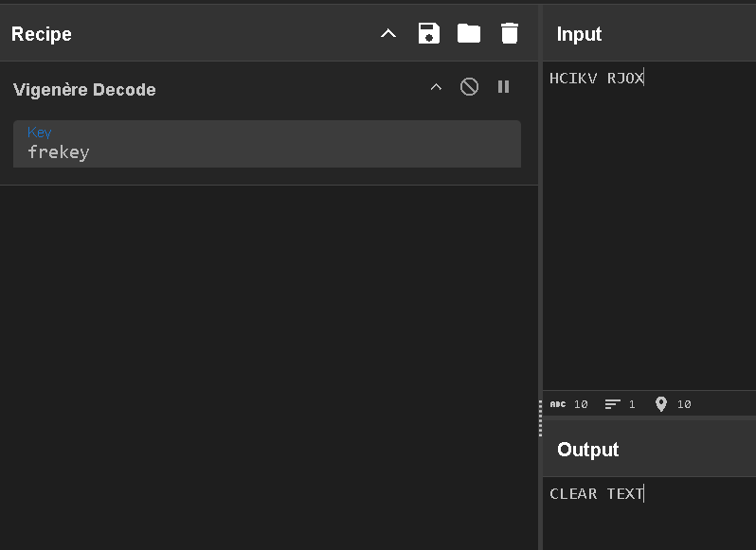Collapse the Recipe pane with the chevron
Viewport: 756px width, 550px height.
tap(387, 34)
